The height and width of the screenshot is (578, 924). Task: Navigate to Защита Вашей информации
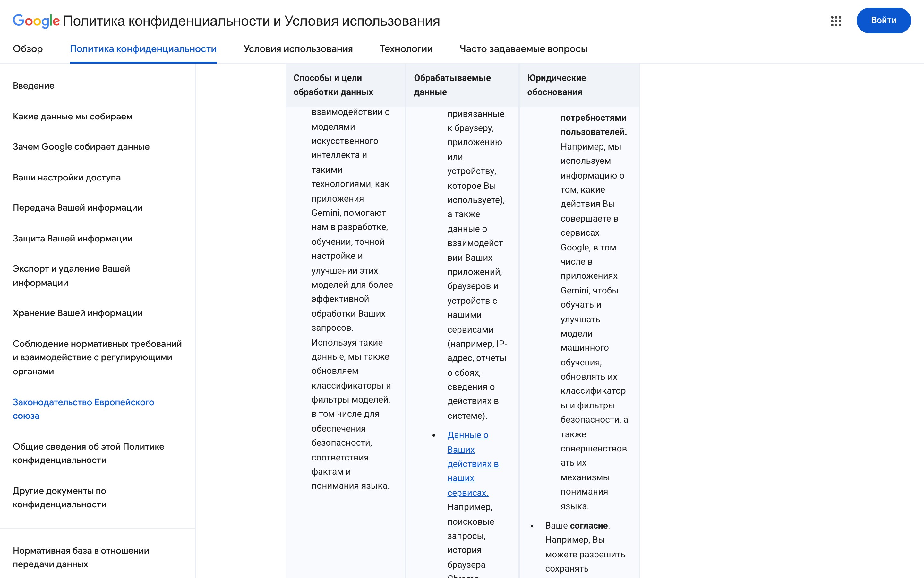73,239
